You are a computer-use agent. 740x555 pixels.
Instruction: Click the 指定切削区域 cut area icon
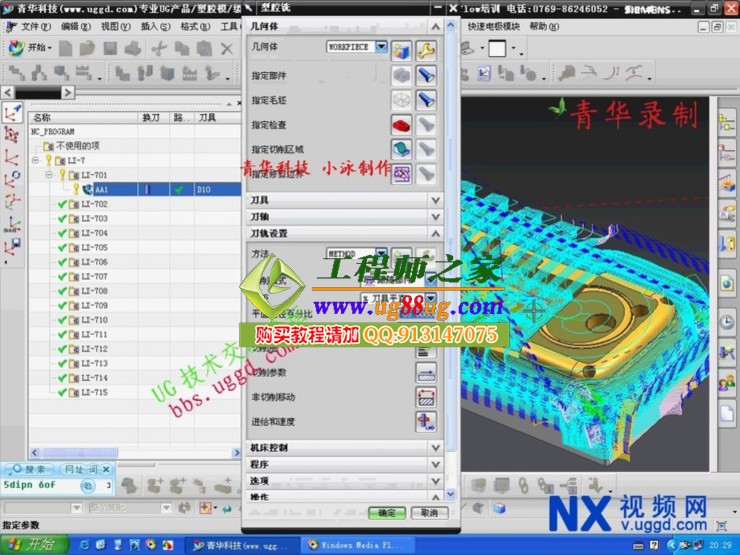coord(401,149)
